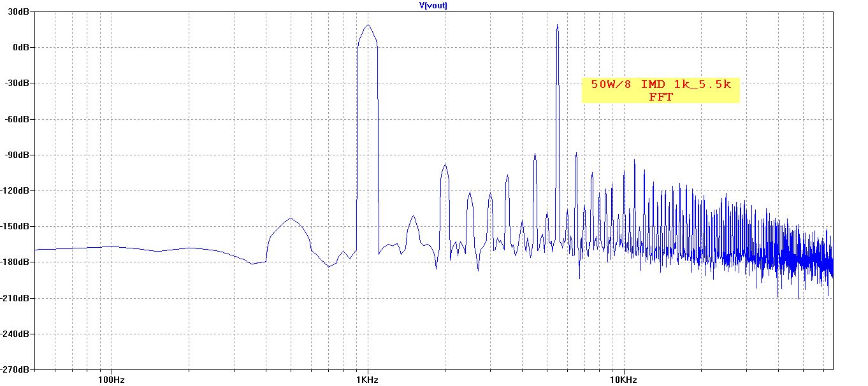Click the 1KHz frequency label
The width and height of the screenshot is (868, 386).
point(367,380)
